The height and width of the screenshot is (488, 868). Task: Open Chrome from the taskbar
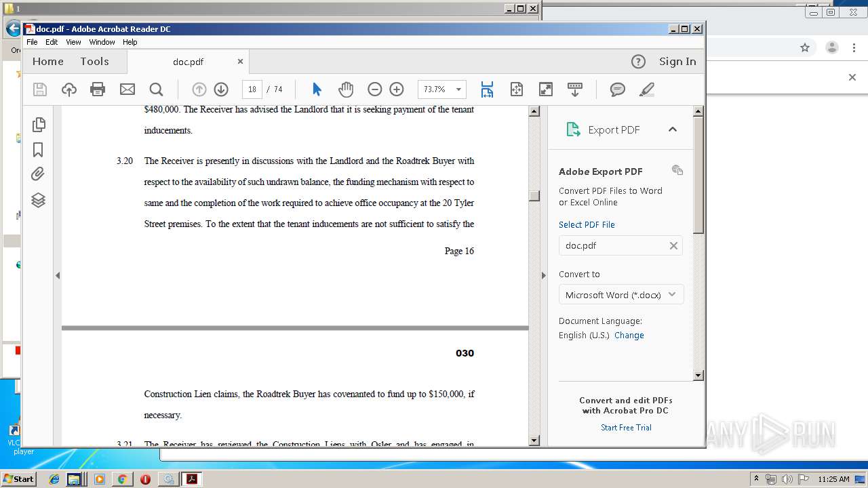tap(122, 479)
